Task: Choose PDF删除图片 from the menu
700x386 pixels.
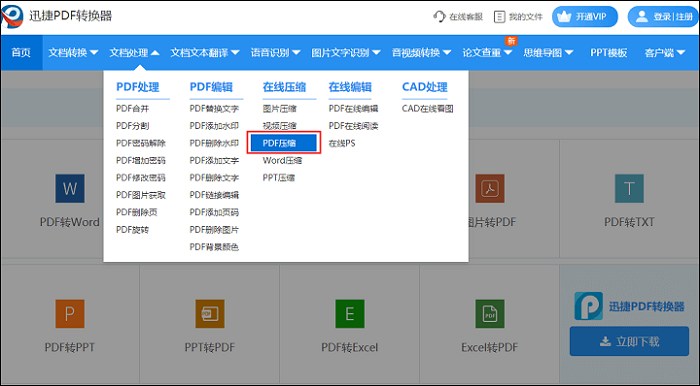Action: coord(214,229)
